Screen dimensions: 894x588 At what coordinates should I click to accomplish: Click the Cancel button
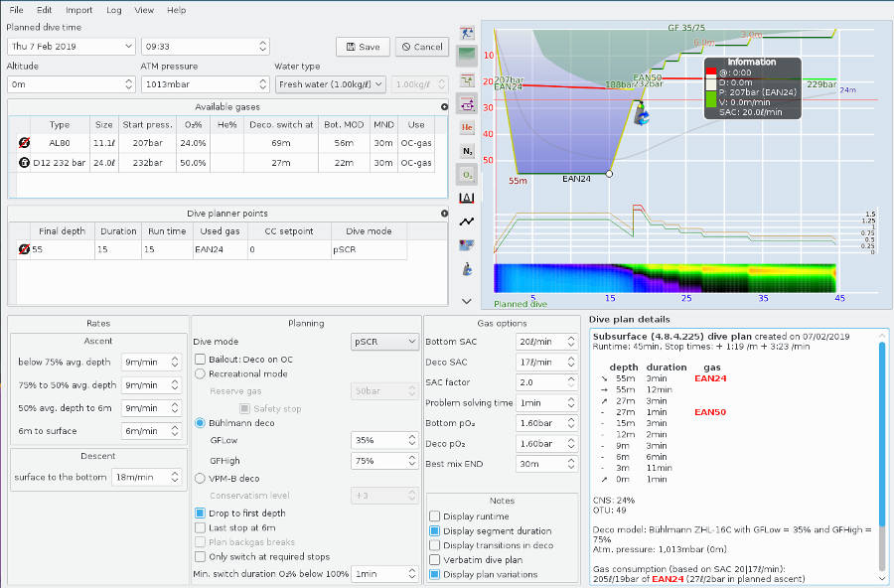421,46
